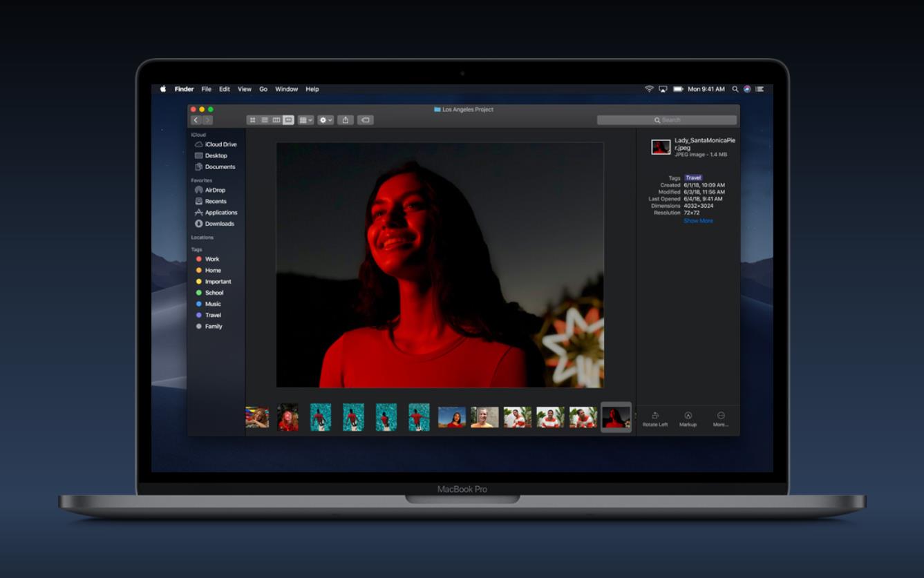Screen dimensions: 924x578
Task: Select the red Work tag
Action: coord(207,259)
